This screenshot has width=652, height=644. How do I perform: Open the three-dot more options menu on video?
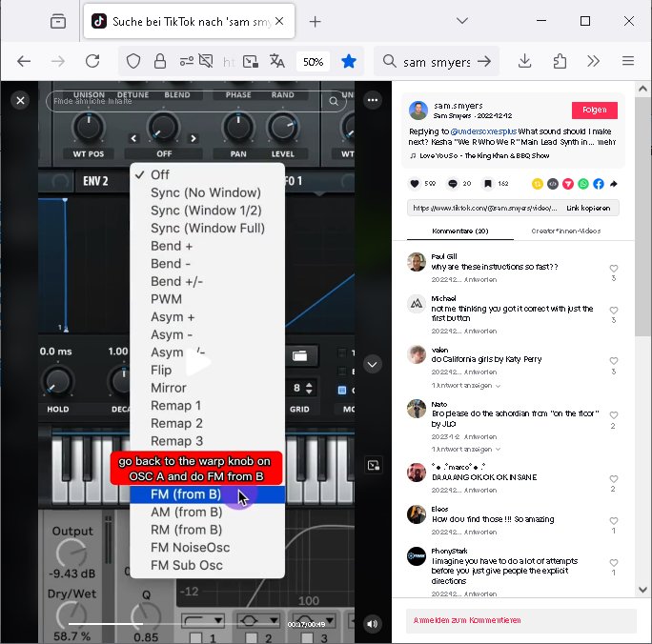coord(373,99)
